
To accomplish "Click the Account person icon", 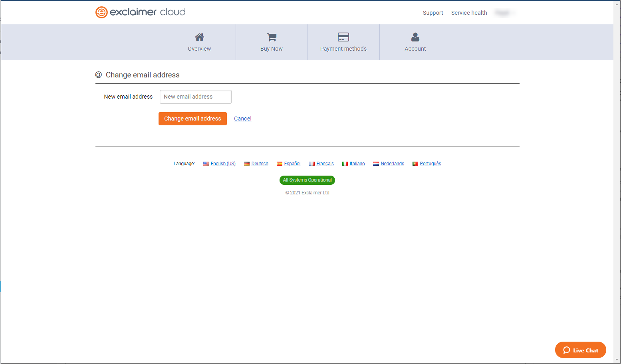I will tap(415, 37).
